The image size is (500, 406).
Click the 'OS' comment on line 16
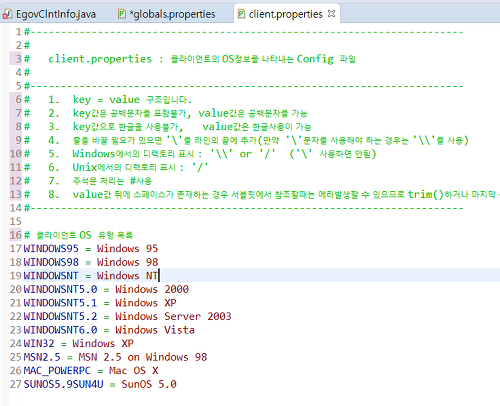point(85,235)
